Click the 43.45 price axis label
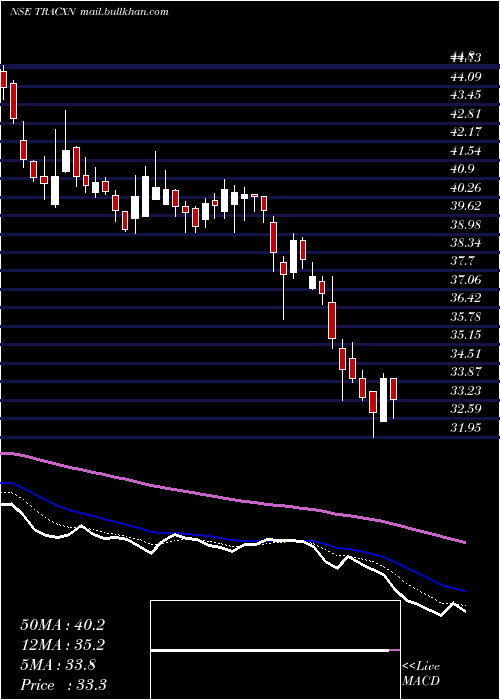This screenshot has height=700, width=500. pyautogui.click(x=466, y=95)
